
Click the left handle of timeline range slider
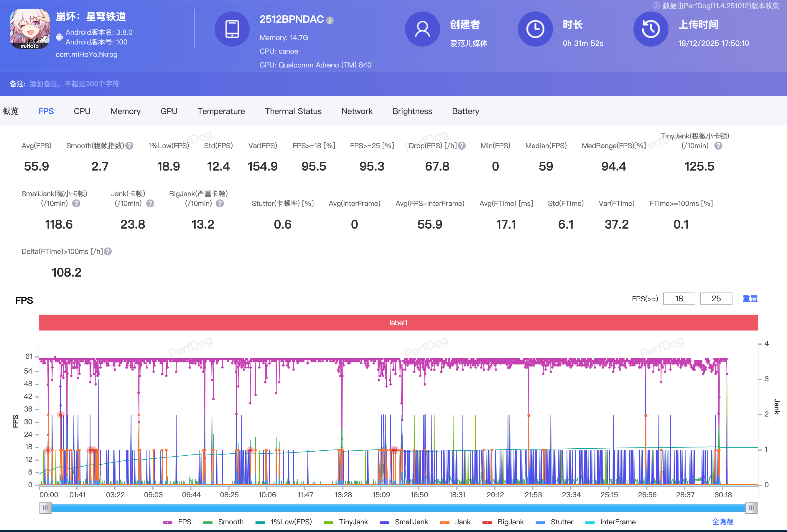pos(45,508)
